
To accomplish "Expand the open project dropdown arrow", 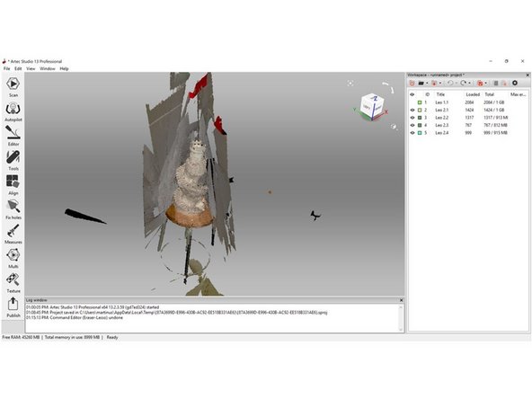I will 427,83.
